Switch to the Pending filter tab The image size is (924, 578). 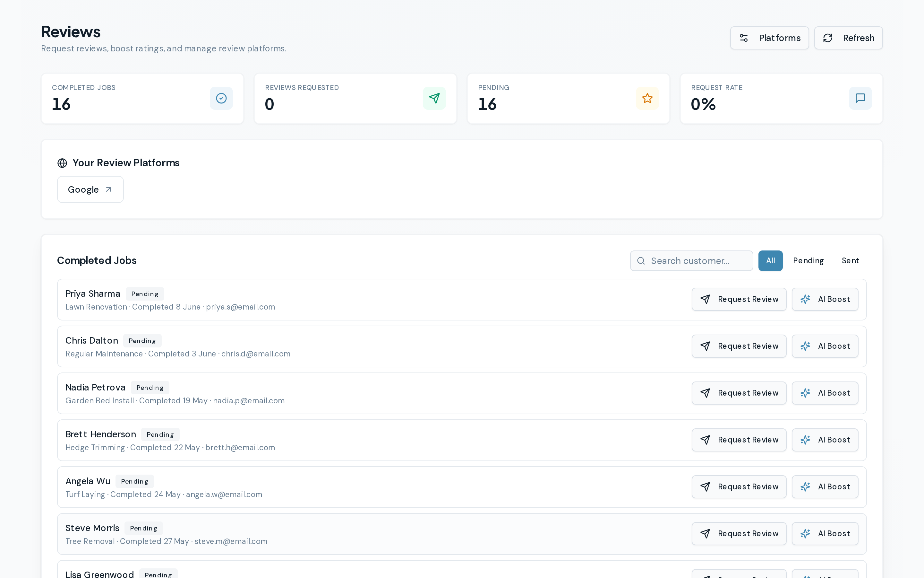808,261
